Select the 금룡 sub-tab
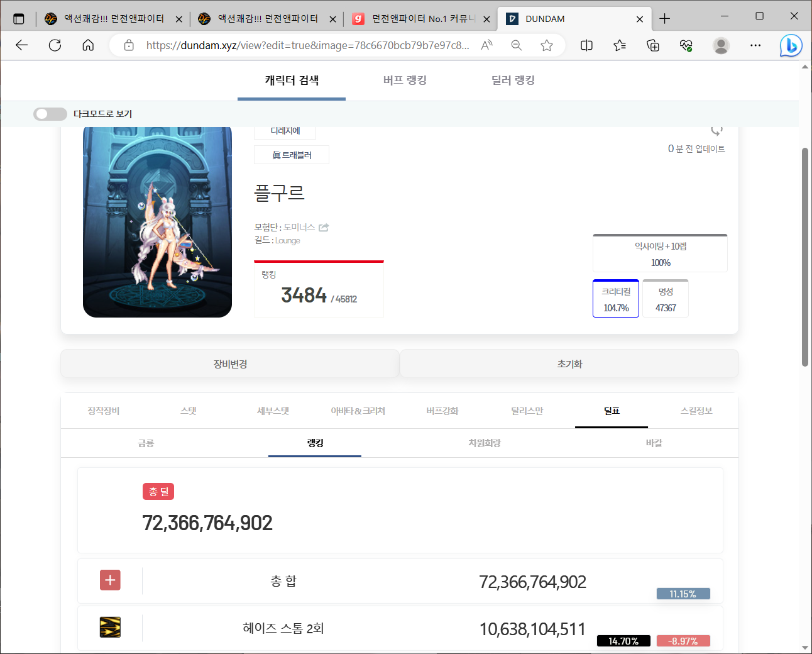The height and width of the screenshot is (654, 812). (x=146, y=443)
